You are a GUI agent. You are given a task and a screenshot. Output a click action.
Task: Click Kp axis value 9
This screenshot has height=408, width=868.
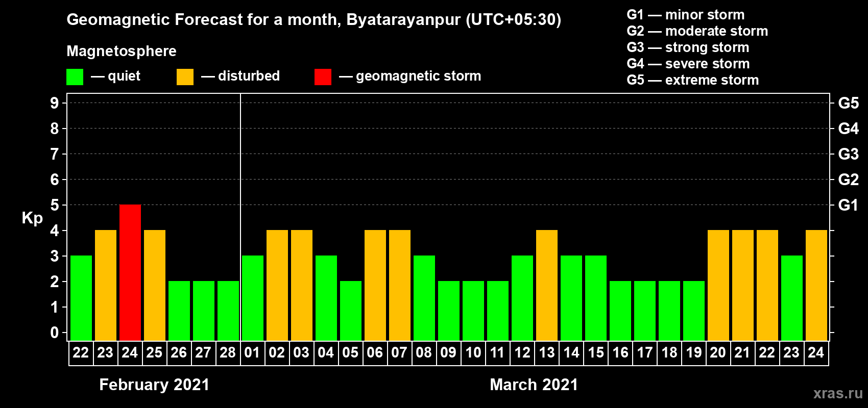[x=55, y=103]
